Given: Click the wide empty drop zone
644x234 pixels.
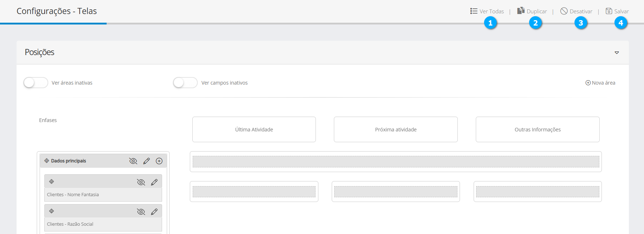Looking at the screenshot, I should click(x=395, y=162).
